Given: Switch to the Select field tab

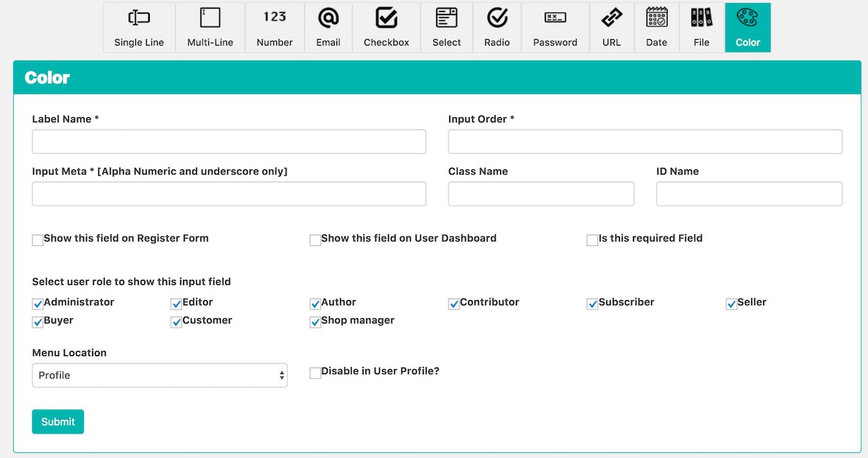Looking at the screenshot, I should pos(446,27).
